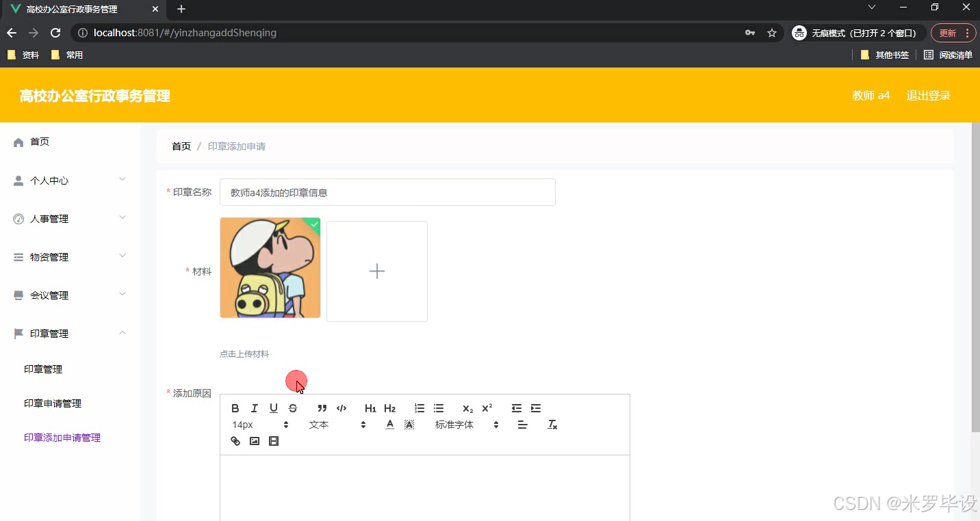Image resolution: width=980 pixels, height=521 pixels.
Task: Pick a text color with the A icon
Action: 390,425
